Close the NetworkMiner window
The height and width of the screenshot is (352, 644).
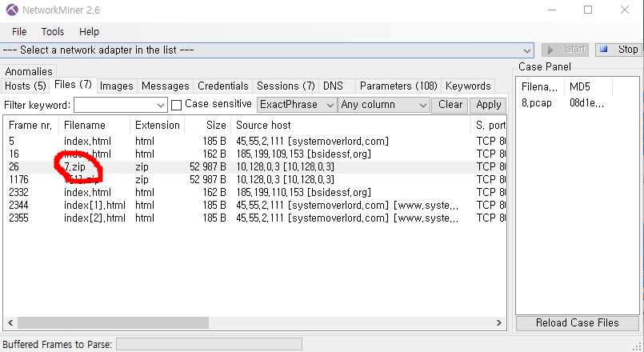point(625,10)
